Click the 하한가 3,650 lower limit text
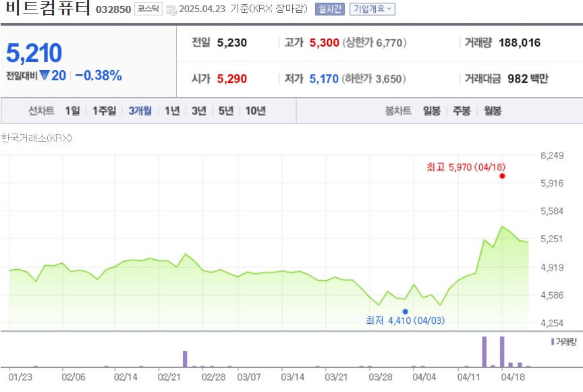The image size is (583, 392). [374, 79]
